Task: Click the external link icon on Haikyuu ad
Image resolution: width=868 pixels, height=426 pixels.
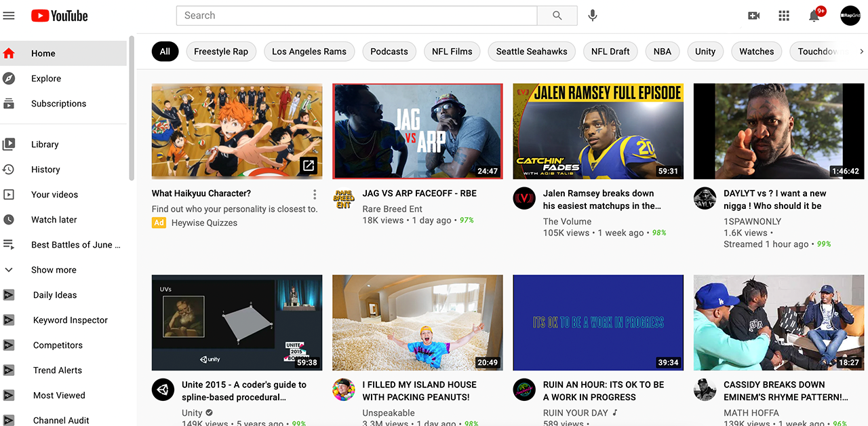Action: tap(309, 165)
